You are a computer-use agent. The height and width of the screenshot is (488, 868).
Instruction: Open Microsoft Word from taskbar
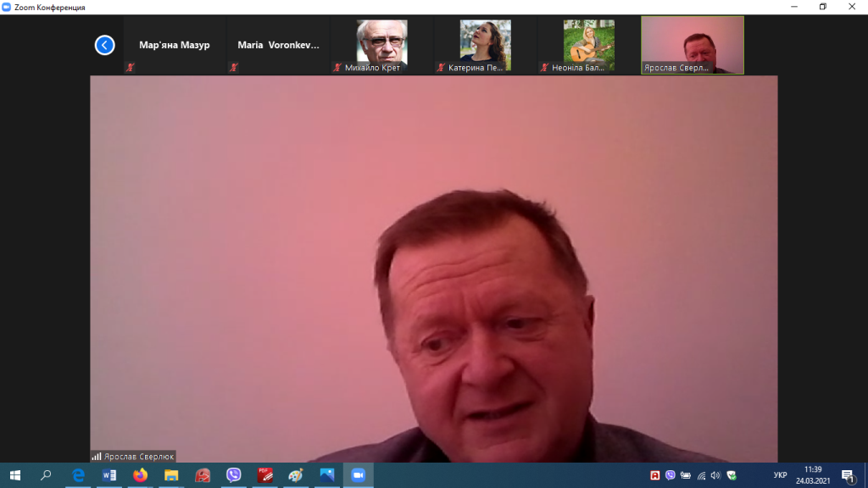109,475
